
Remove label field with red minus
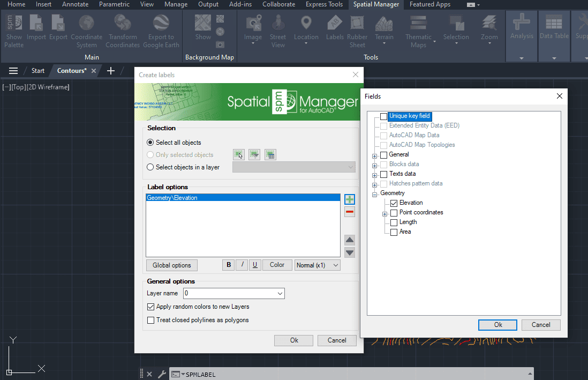[x=350, y=212]
